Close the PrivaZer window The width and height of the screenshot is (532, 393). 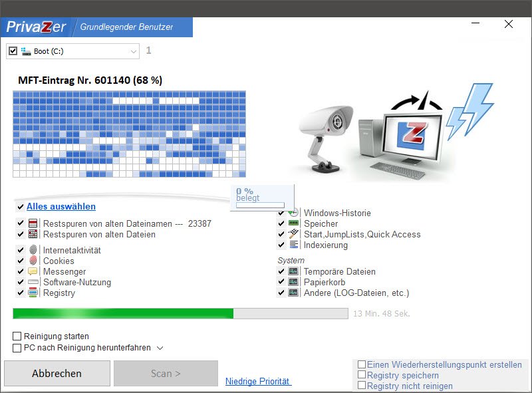click(x=509, y=24)
